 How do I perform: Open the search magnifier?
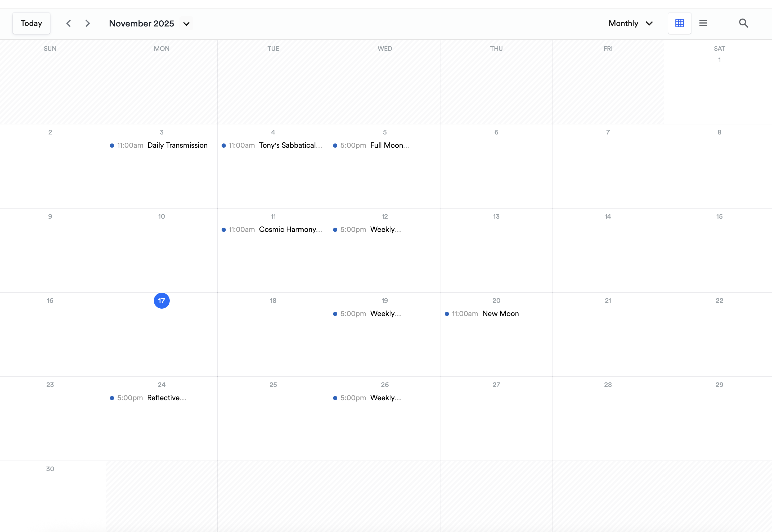pyautogui.click(x=743, y=23)
